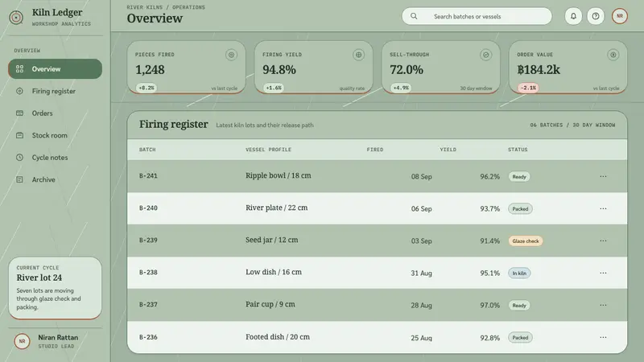Click the +8.2% badge on Pieces Fired

pos(147,88)
